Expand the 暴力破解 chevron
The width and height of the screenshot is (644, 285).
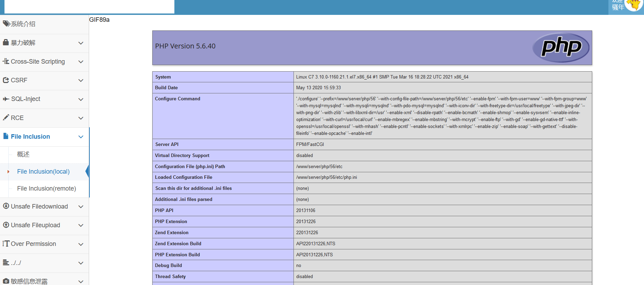tap(81, 43)
